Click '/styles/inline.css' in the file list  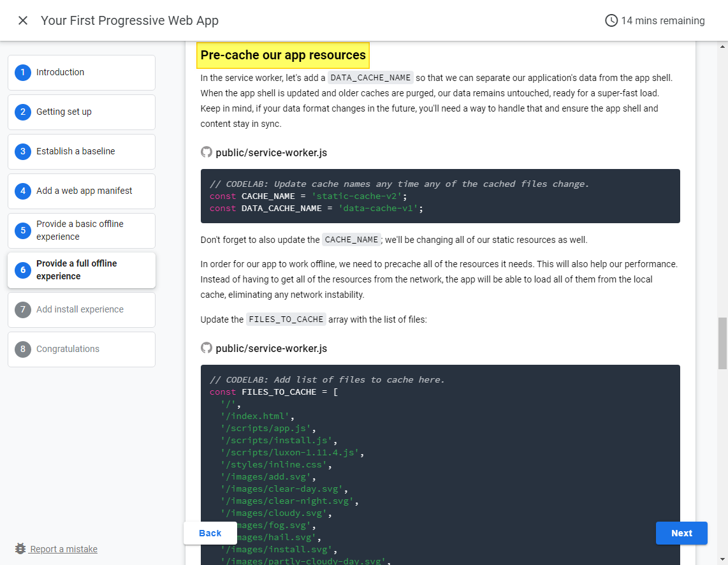click(x=273, y=464)
